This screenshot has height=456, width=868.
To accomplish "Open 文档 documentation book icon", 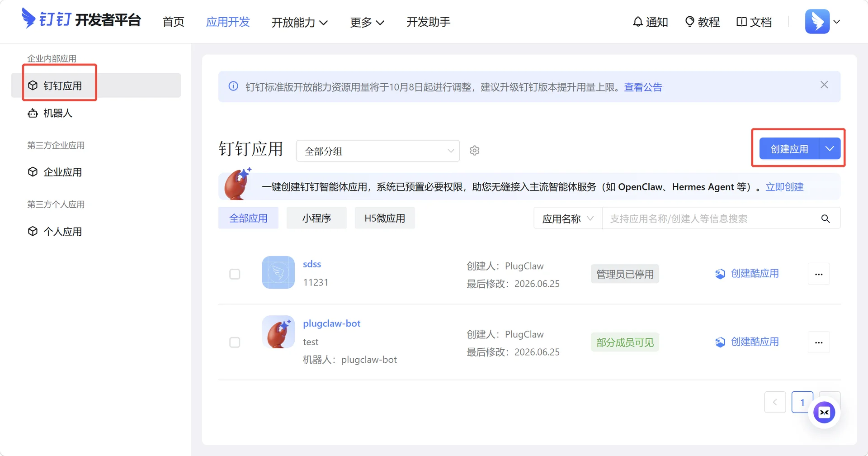I will coord(754,22).
